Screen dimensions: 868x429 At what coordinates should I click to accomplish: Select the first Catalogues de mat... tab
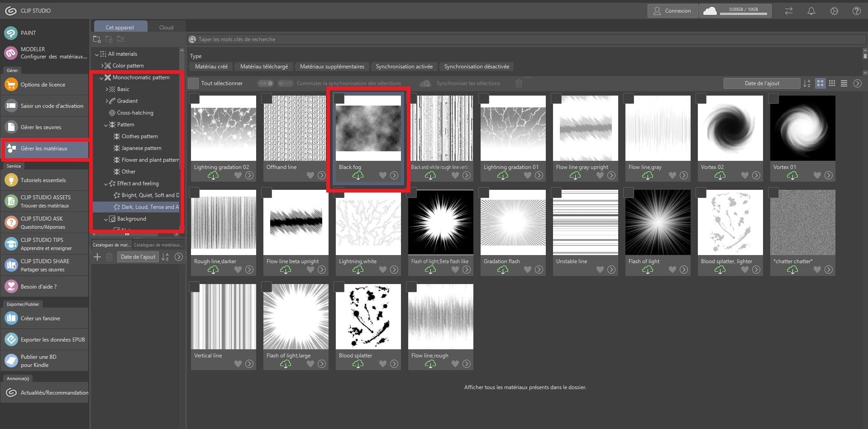pos(111,245)
